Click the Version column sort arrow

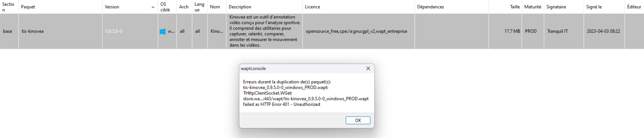(153, 7)
